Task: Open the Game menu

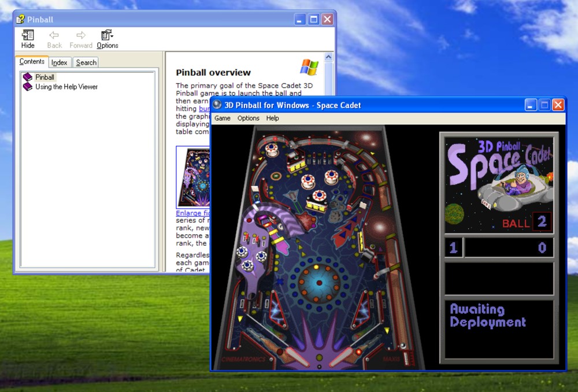Action: point(222,118)
